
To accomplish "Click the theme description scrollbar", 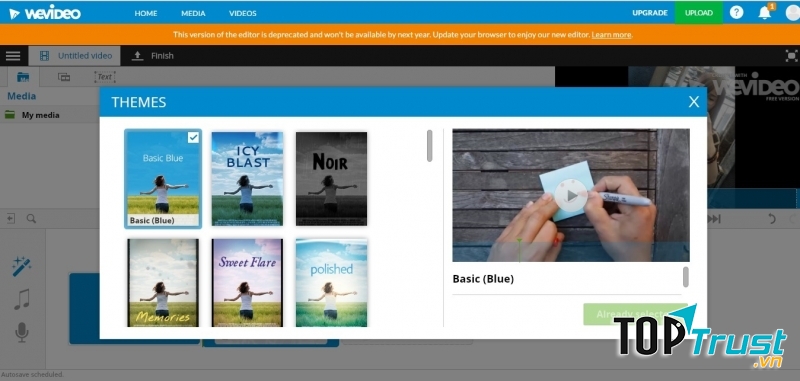I will [x=686, y=276].
